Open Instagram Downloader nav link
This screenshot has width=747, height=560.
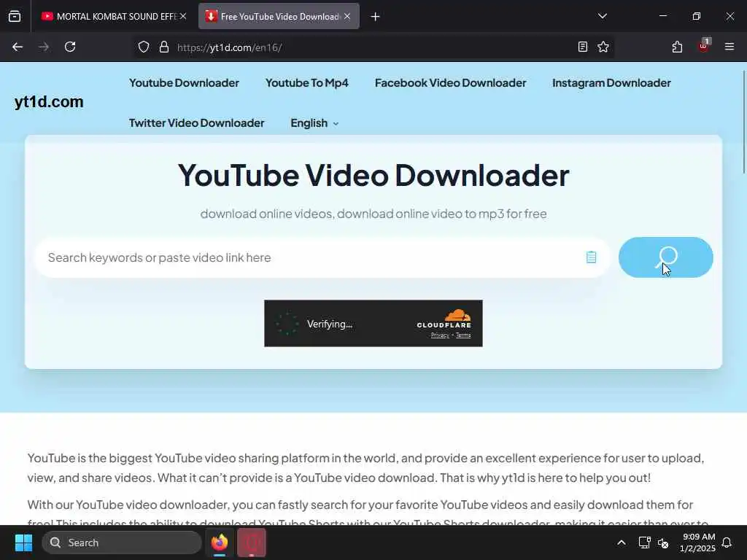[611, 83]
